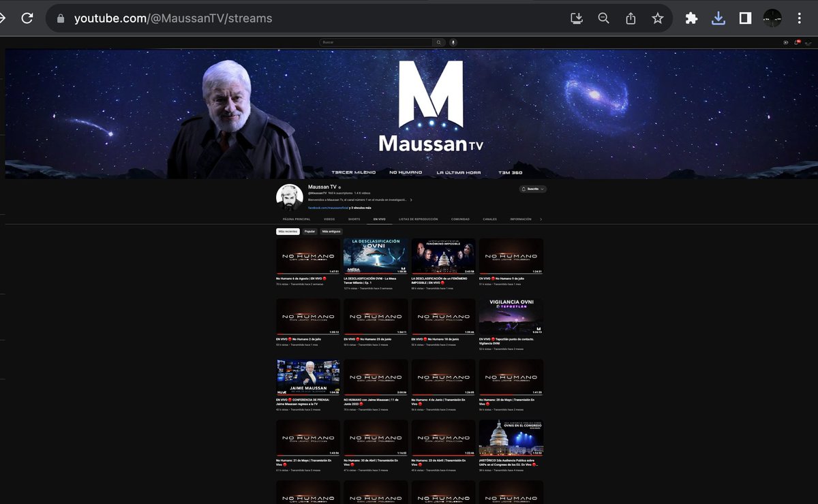Open the Jaime Maussan press conference thumbnail
Screen dimensions: 818x504
click(x=308, y=377)
